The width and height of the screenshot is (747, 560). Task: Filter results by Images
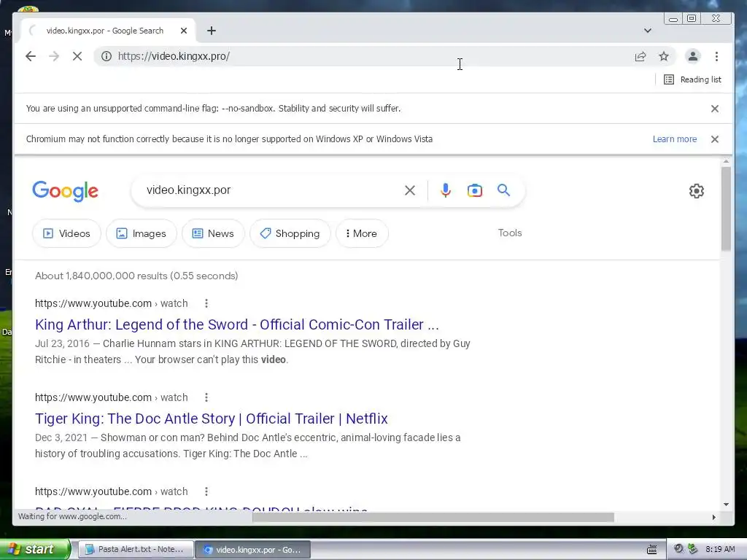142,233
